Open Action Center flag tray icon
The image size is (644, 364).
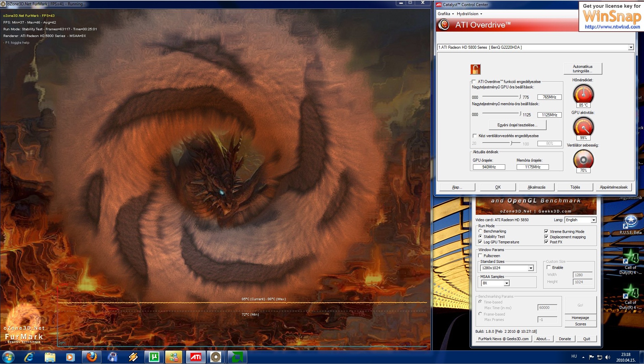pos(591,357)
